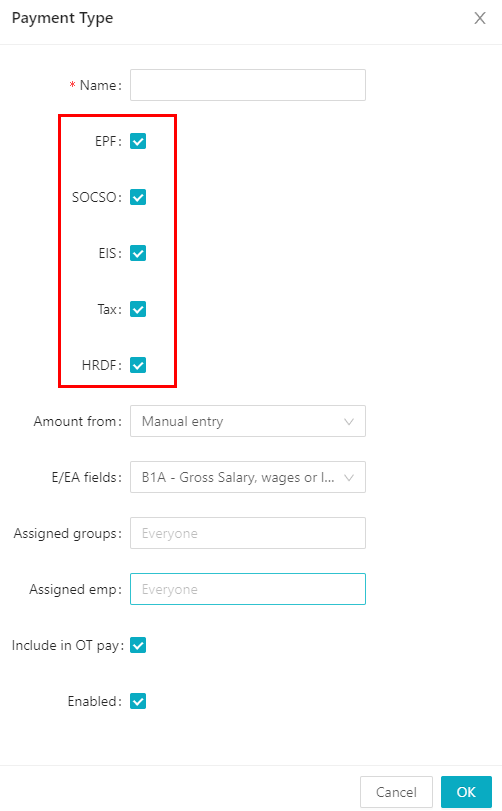Disable the EIS checkbox

tap(138, 253)
